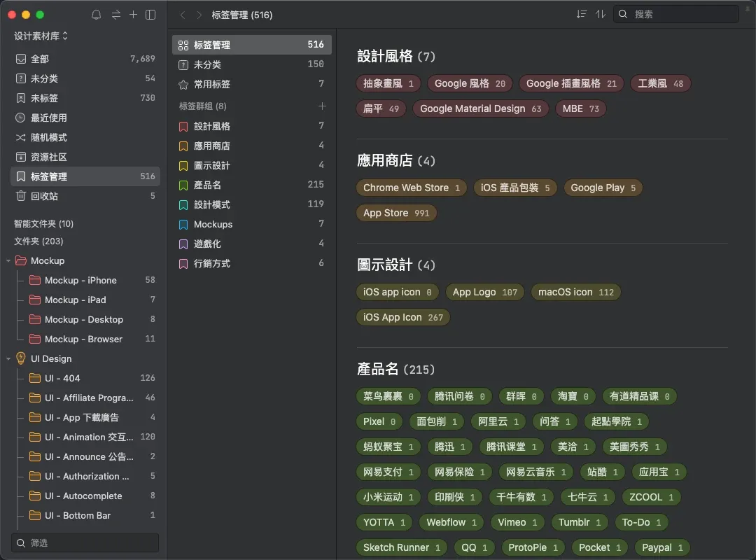The height and width of the screenshot is (560, 756).
Task: Collapse the UI Design folder tree
Action: [8, 359]
